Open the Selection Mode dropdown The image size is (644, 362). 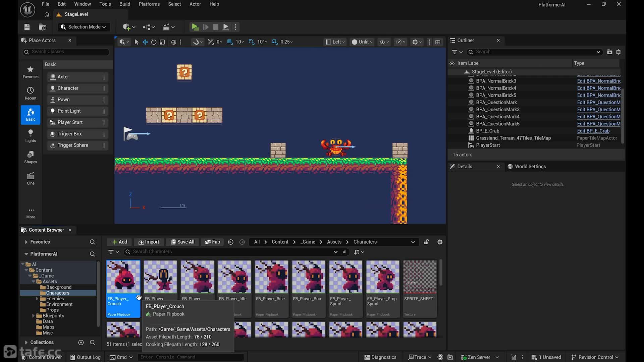[84, 27]
